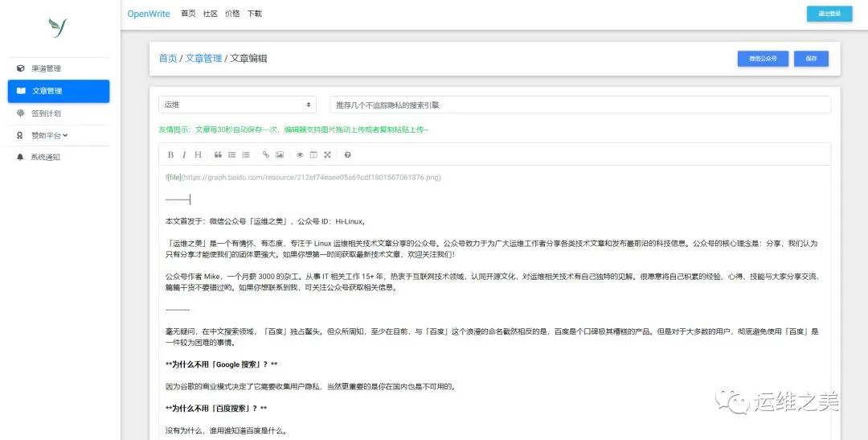Image resolution: width=868 pixels, height=440 pixels.
Task: Click the cube icon beside 渠道管理
Action: click(x=20, y=68)
